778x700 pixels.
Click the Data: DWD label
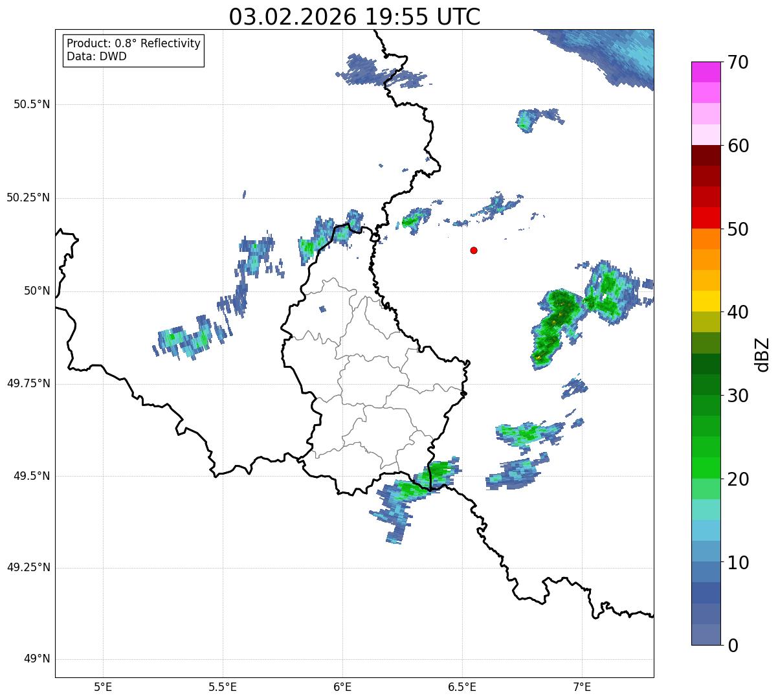[96, 56]
